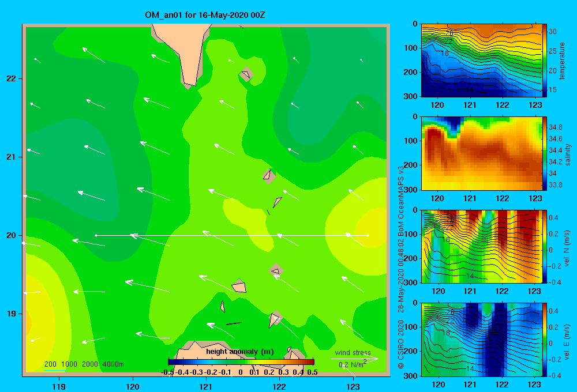Click the '4000m' depth contour legend entry
The height and width of the screenshot is (392, 577).
[x=113, y=364]
